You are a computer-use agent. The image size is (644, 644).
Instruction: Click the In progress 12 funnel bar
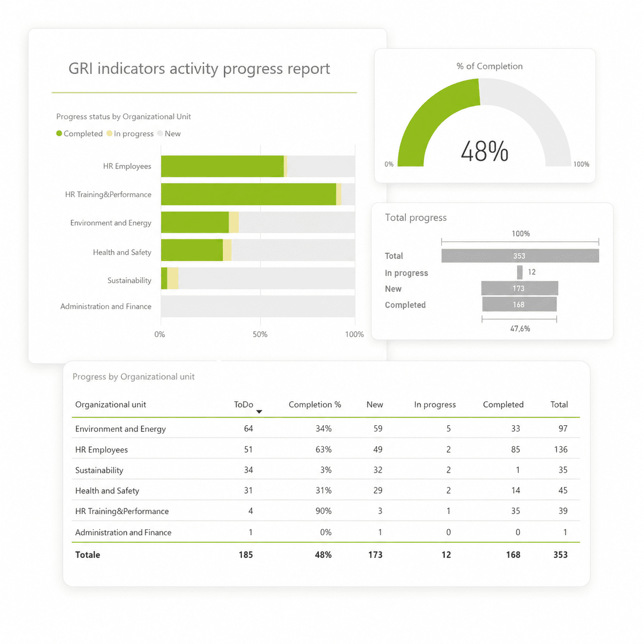coord(520,272)
